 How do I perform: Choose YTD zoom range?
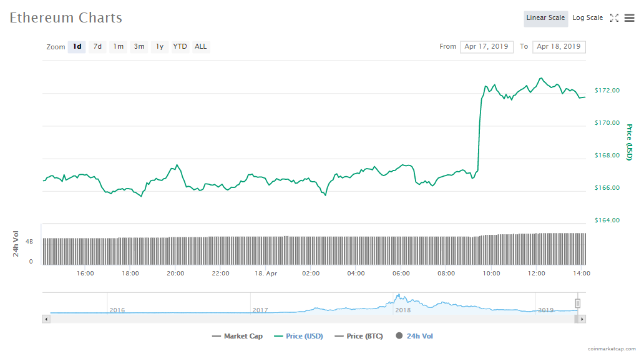pyautogui.click(x=180, y=47)
